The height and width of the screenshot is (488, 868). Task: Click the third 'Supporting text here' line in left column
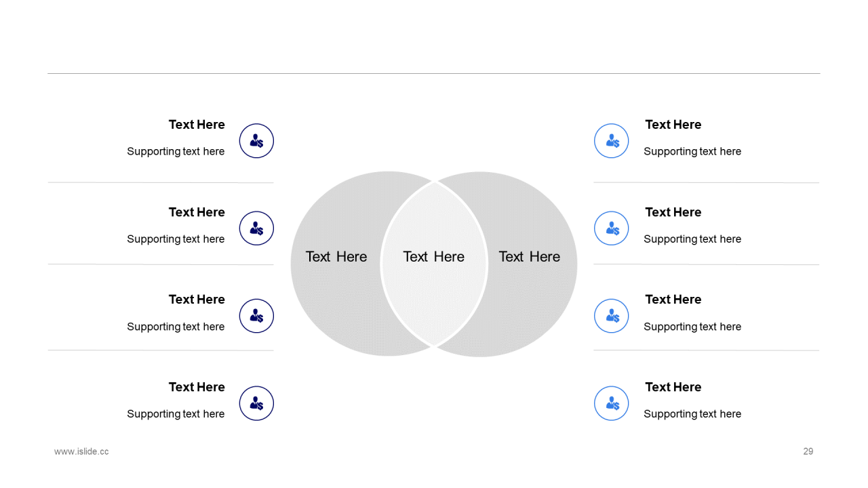point(176,327)
